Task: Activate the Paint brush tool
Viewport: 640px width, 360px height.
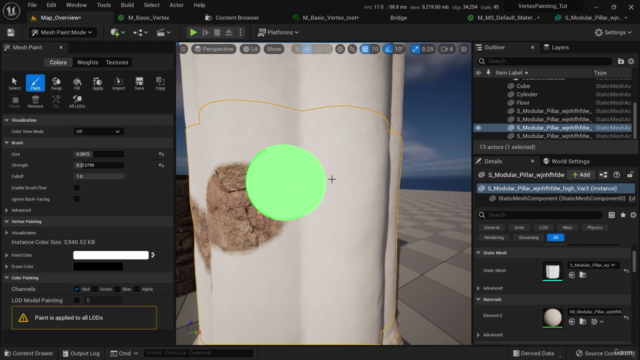Action: [36, 83]
